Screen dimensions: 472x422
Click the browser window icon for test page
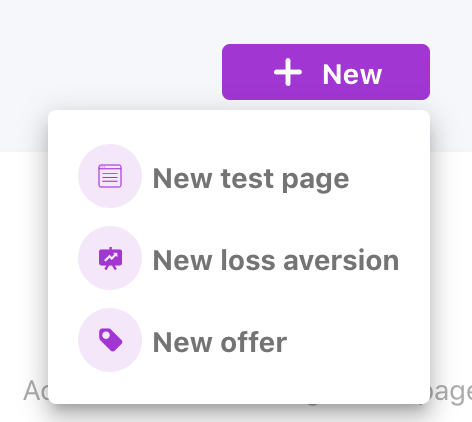[110, 176]
